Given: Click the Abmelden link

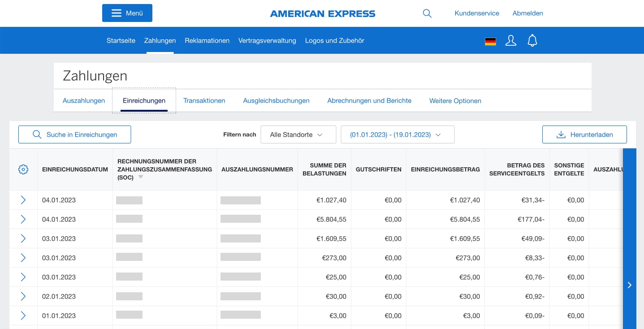Looking at the screenshot, I should click(x=527, y=13).
